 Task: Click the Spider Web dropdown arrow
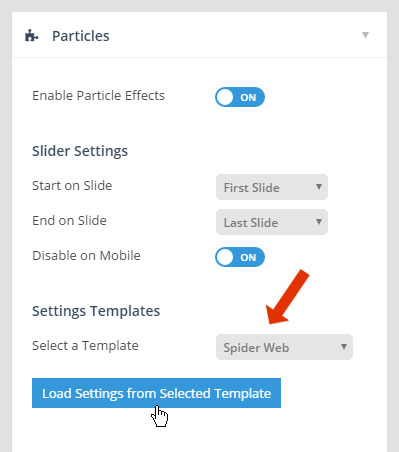pos(344,347)
